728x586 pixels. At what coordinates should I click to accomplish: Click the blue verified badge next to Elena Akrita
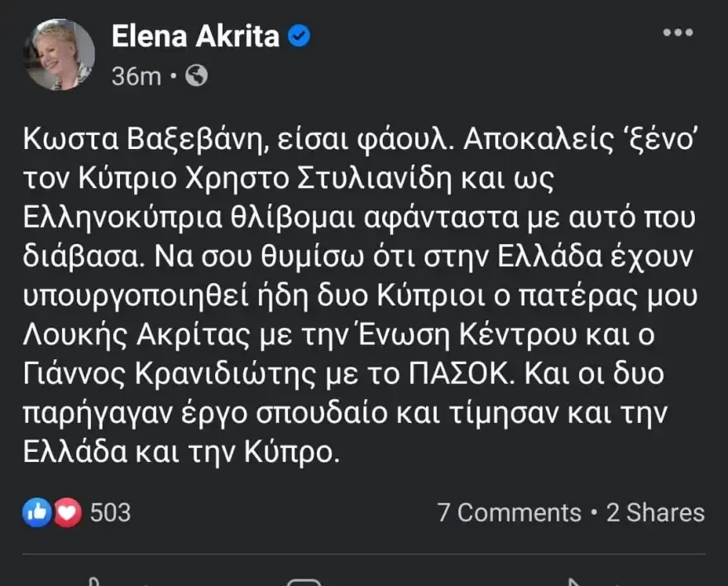[x=298, y=36]
